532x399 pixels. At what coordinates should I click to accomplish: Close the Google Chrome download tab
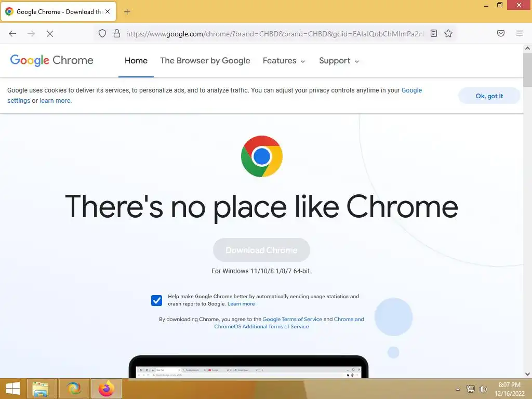[x=108, y=11]
